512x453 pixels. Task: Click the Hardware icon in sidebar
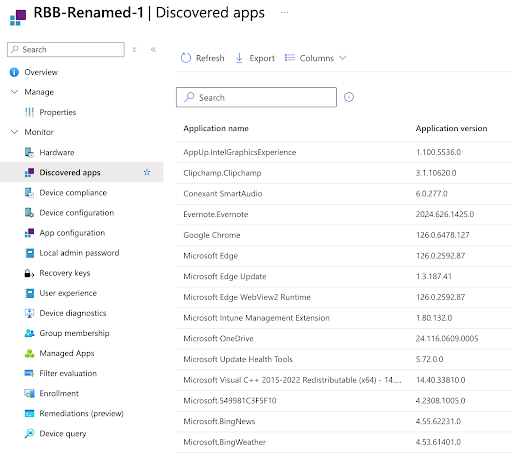point(29,152)
